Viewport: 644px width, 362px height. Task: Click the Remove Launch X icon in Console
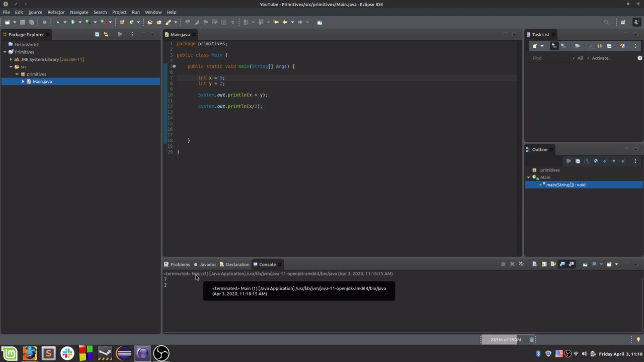512,264
